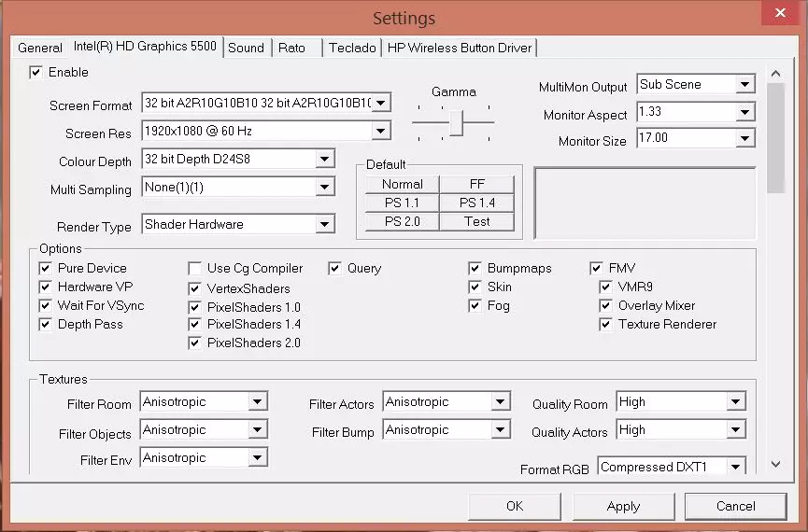808x532 pixels.
Task: Enable Use Cg Compiler
Action: click(x=195, y=268)
